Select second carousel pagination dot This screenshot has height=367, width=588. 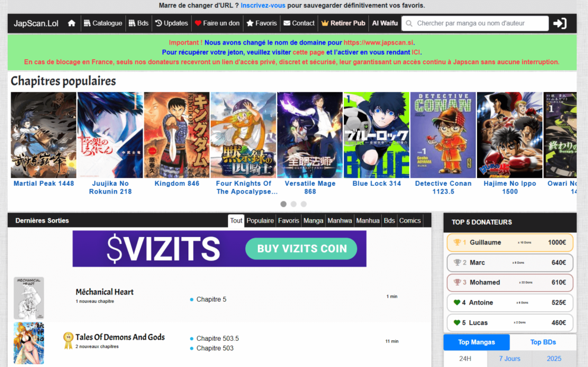[293, 204]
